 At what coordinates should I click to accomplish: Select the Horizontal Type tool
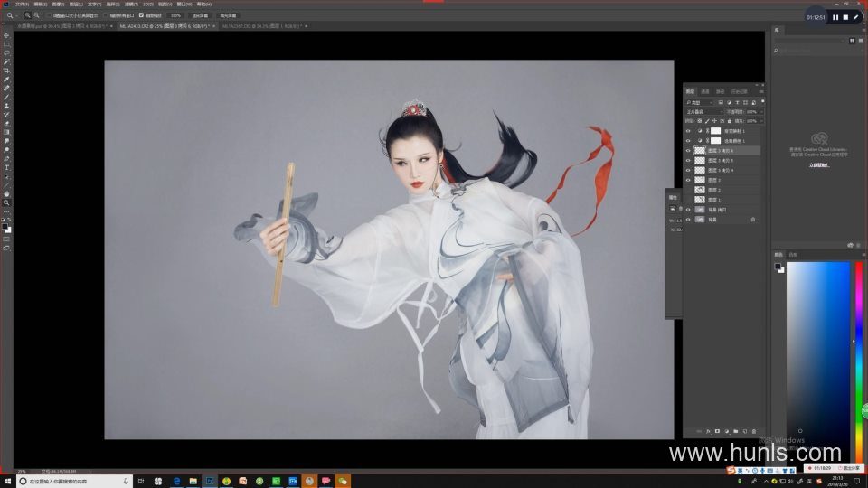(6, 168)
